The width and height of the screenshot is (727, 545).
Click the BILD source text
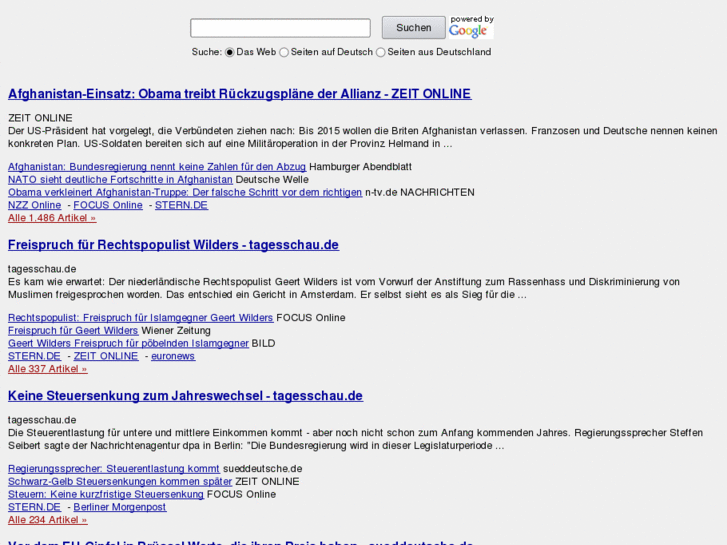tap(263, 343)
